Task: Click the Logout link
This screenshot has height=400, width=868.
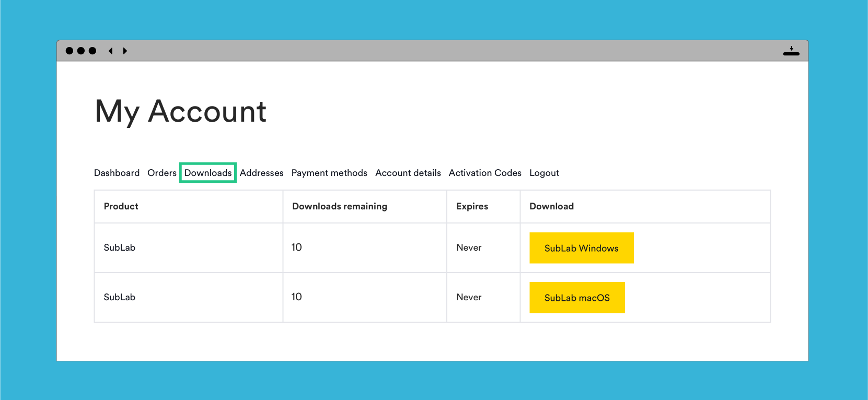Action: pyautogui.click(x=544, y=173)
